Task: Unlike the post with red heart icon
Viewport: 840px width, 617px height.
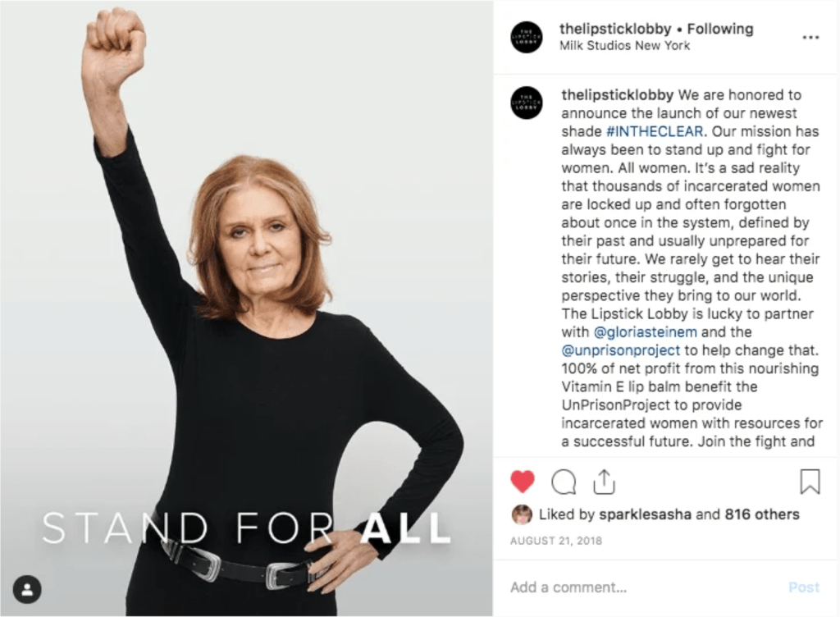Action: (x=523, y=481)
